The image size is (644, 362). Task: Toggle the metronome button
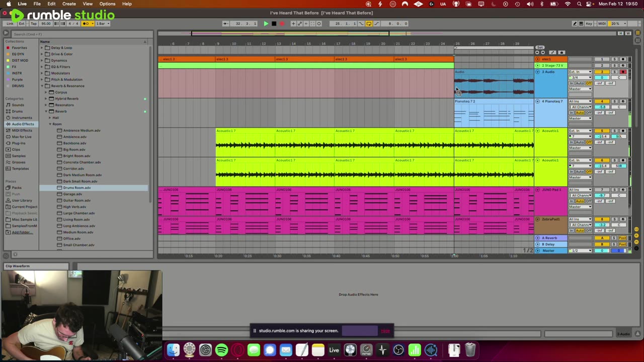87,24
